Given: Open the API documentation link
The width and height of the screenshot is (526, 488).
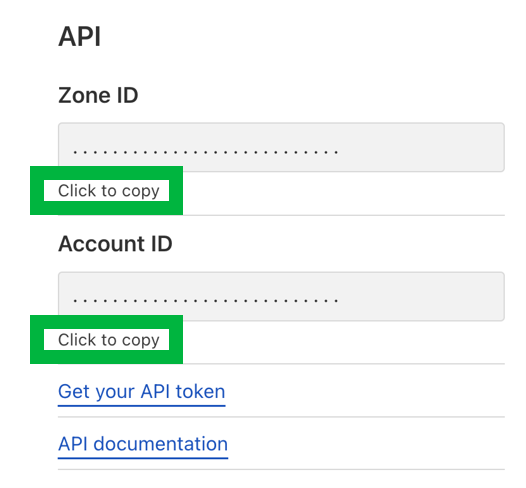Looking at the screenshot, I should (x=143, y=444).
